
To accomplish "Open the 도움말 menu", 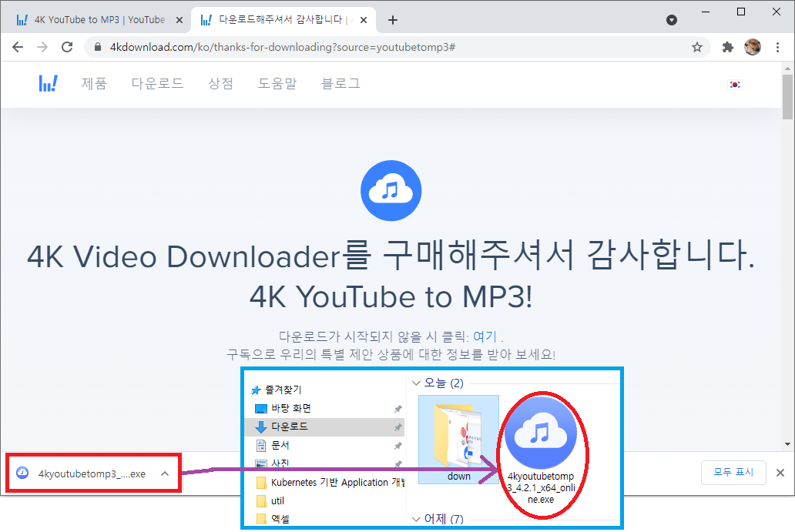I will coord(277,83).
